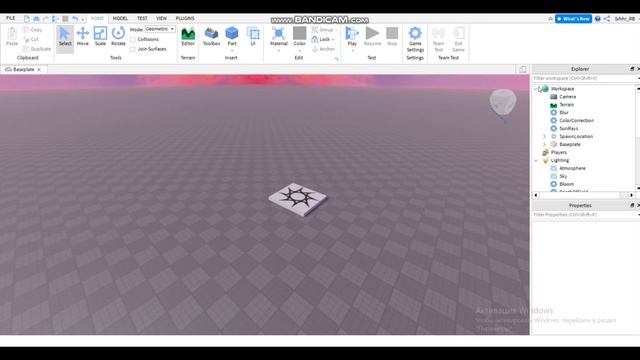Switch to the MODEL ribbon tab
This screenshot has height=360, width=640.
point(120,18)
